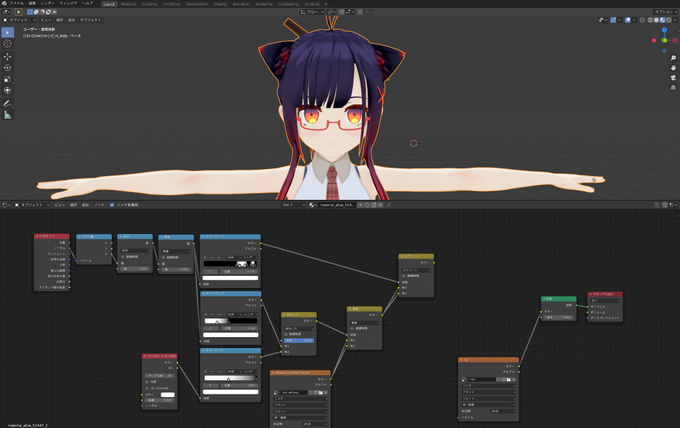Click the blue factor slider in the Mix node
This screenshot has width=680, height=428.
coord(299,340)
